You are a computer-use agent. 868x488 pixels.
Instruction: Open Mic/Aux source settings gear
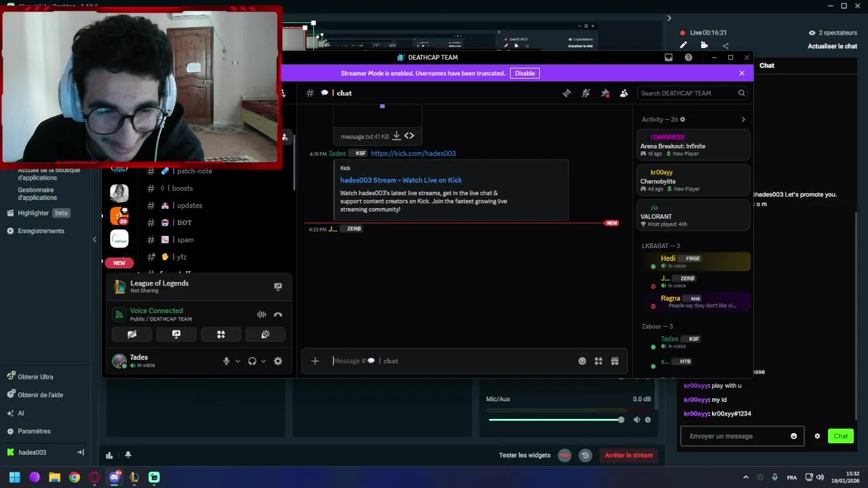(648, 420)
